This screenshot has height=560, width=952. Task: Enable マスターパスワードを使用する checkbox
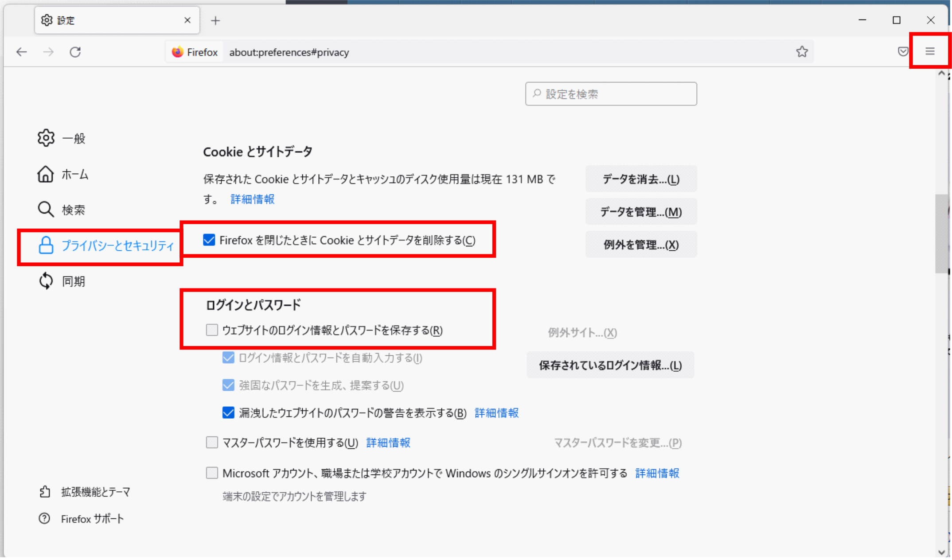212,442
